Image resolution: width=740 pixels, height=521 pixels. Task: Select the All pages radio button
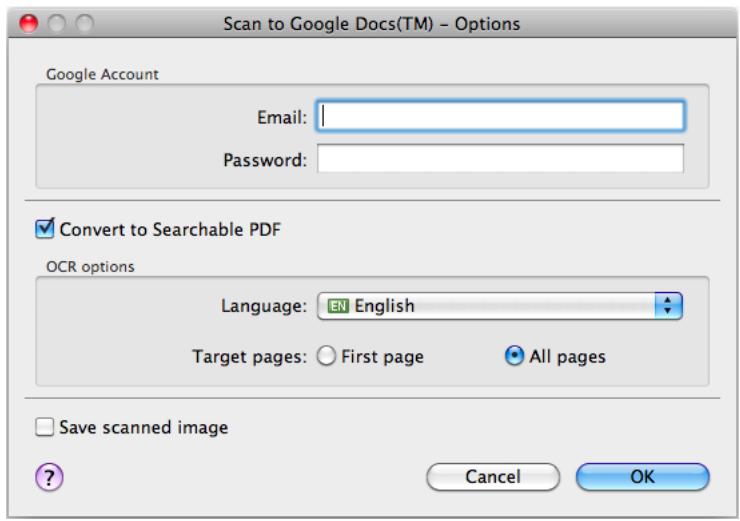point(514,356)
